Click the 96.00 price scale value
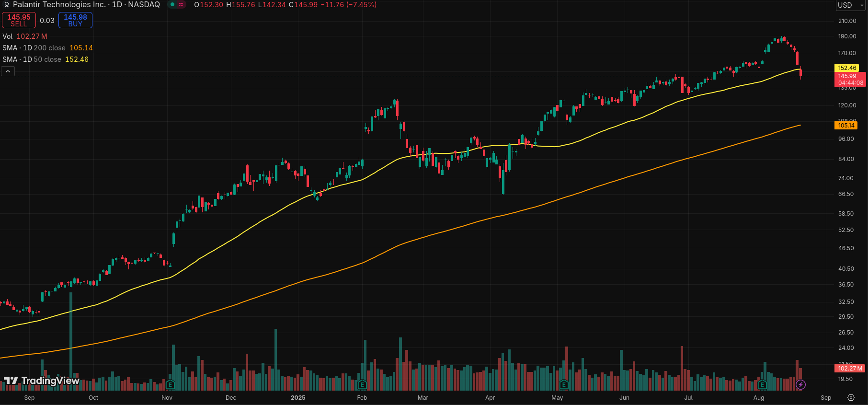The height and width of the screenshot is (405, 868). click(846, 139)
